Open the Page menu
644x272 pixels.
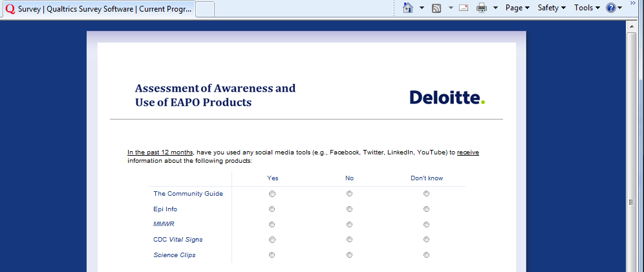pos(517,7)
